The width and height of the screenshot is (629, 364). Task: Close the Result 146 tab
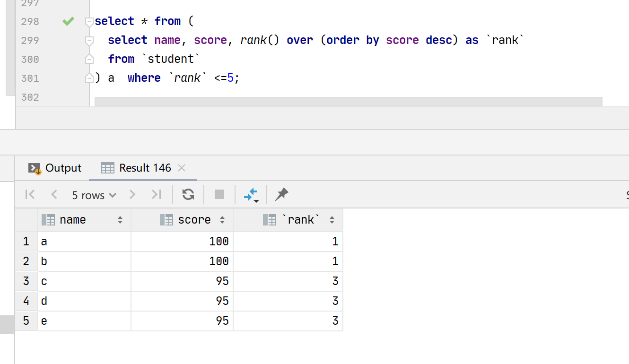pos(182,168)
